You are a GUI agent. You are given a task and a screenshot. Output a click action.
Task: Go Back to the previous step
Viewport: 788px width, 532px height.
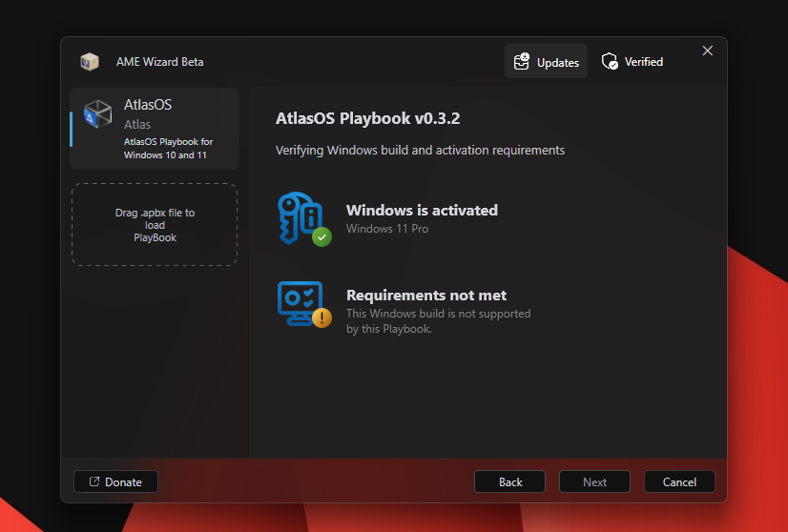coord(509,481)
